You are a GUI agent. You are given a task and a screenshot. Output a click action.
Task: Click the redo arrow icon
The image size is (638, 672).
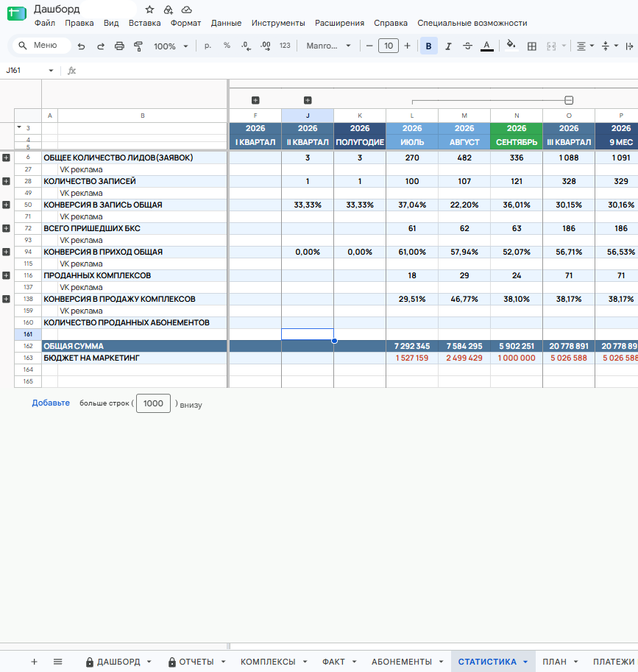click(x=101, y=46)
